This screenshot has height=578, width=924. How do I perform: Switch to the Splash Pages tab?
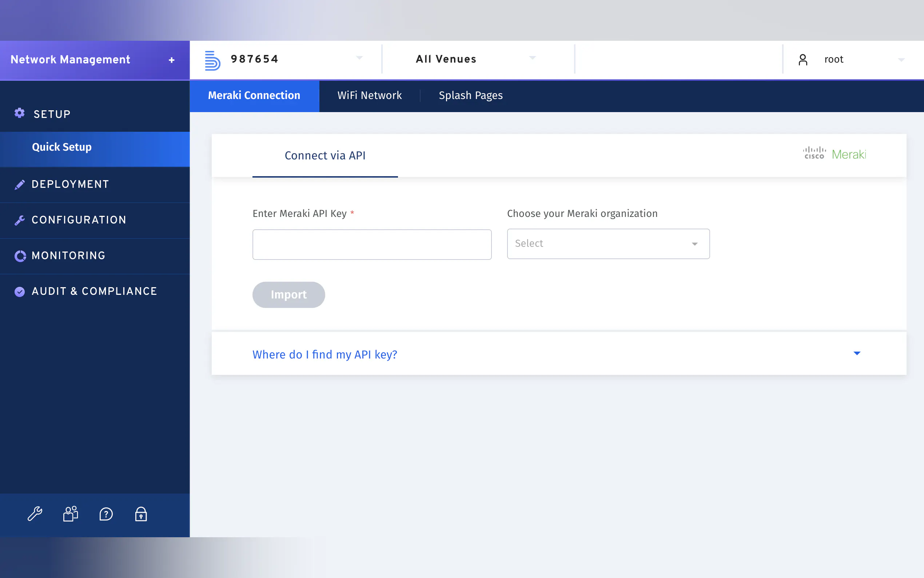point(471,96)
